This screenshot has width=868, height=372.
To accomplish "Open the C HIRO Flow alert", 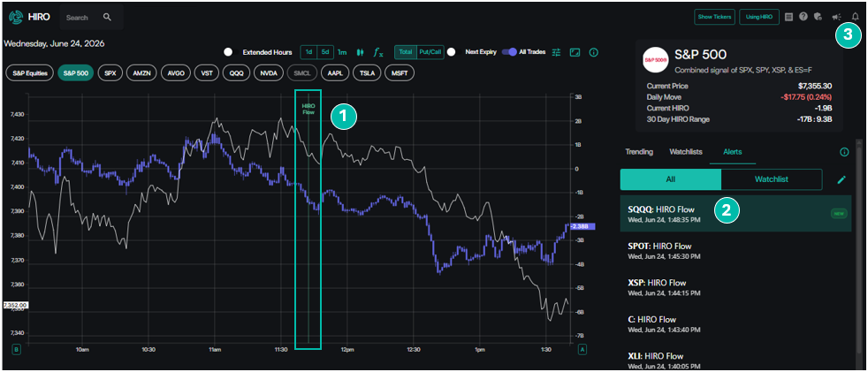I will coord(735,323).
